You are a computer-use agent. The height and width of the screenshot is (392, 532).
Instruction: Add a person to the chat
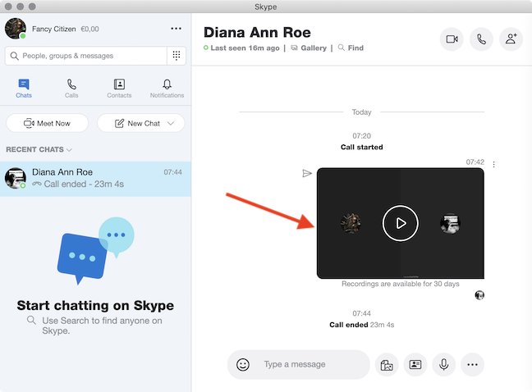tap(511, 39)
